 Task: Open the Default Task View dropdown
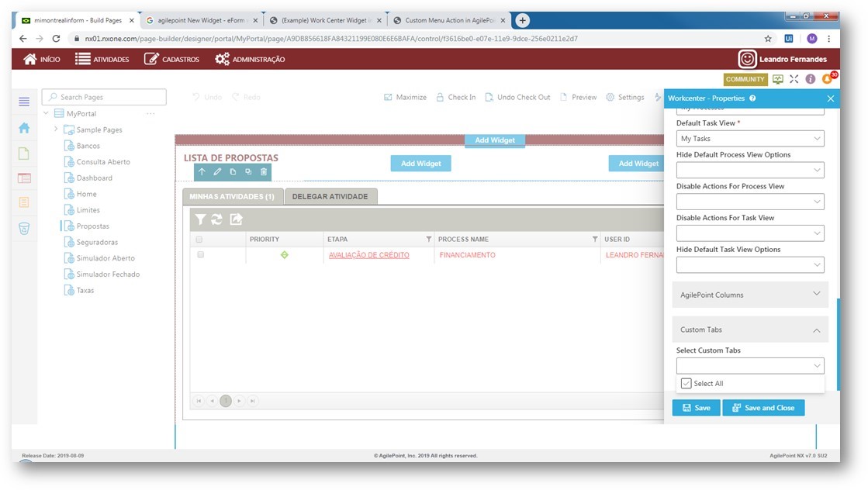click(749, 139)
